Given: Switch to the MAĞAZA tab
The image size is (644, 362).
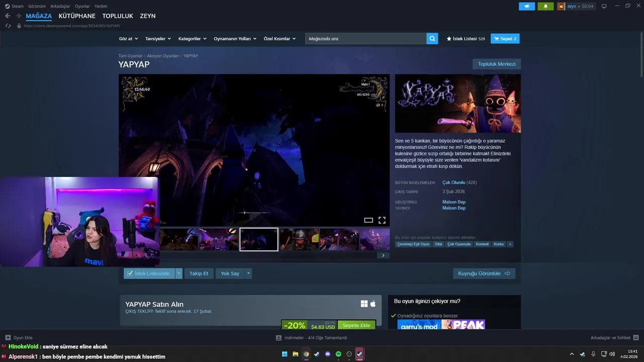Looking at the screenshot, I should (x=39, y=16).
